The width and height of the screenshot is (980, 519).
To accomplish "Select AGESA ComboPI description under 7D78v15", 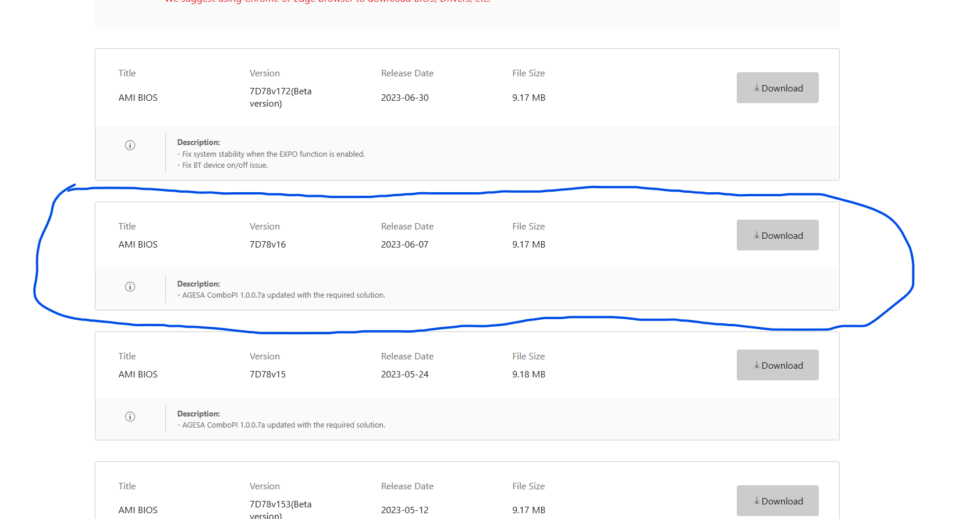I will (281, 425).
